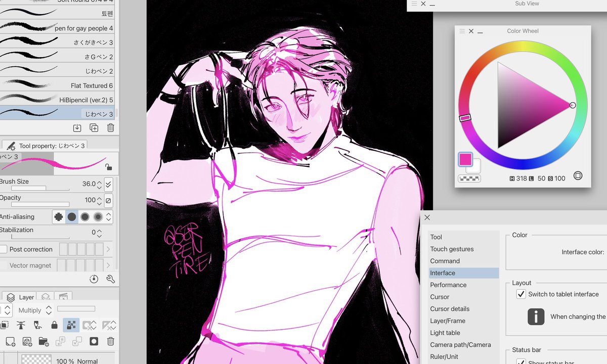Uncheck Switch to tablet interface
Screen dimensions: 607x364
[x=521, y=294]
